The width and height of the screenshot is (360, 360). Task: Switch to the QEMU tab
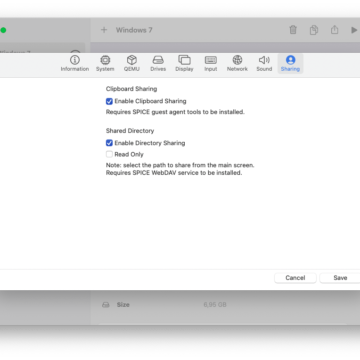tap(132, 63)
